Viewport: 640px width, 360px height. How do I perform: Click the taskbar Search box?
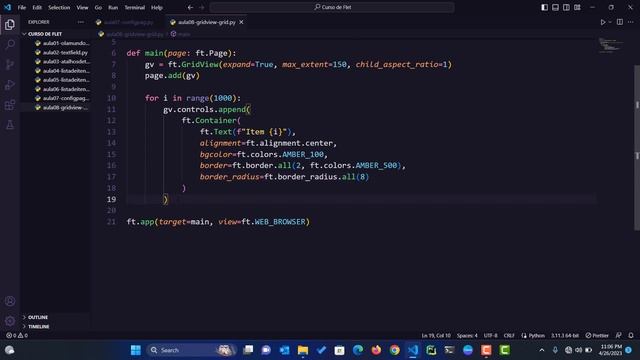coord(190,350)
